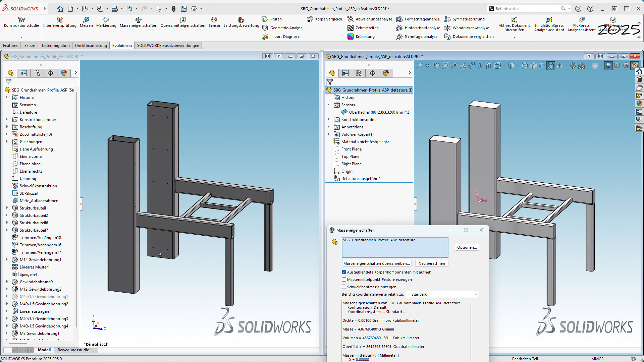
Task: Open the appearance color wheel tab in left panel
Action: coord(64,73)
